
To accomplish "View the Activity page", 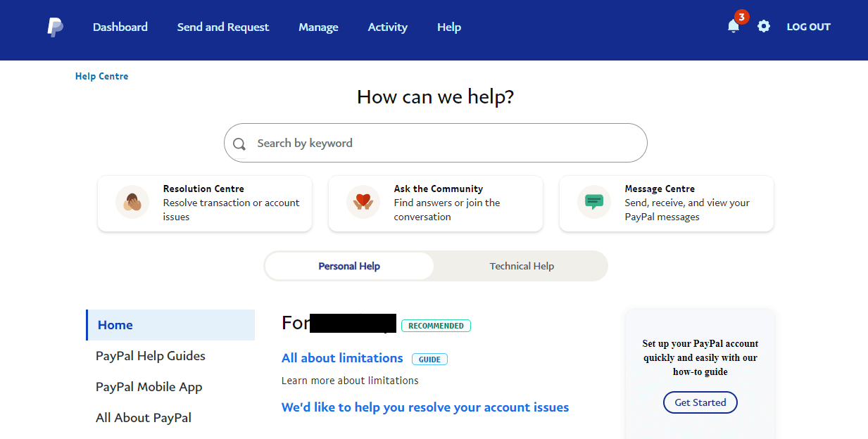I will (388, 27).
